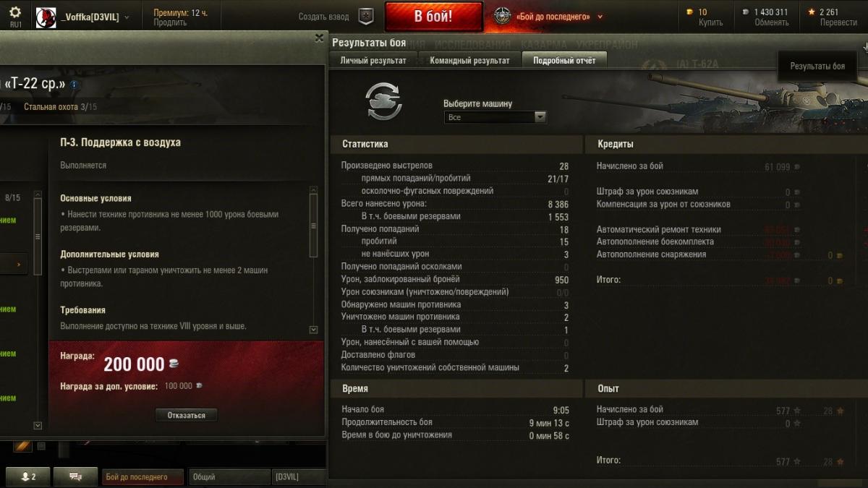Screen dimensions: 868x488
Task: Click the Отказаться button
Action: click(x=186, y=416)
